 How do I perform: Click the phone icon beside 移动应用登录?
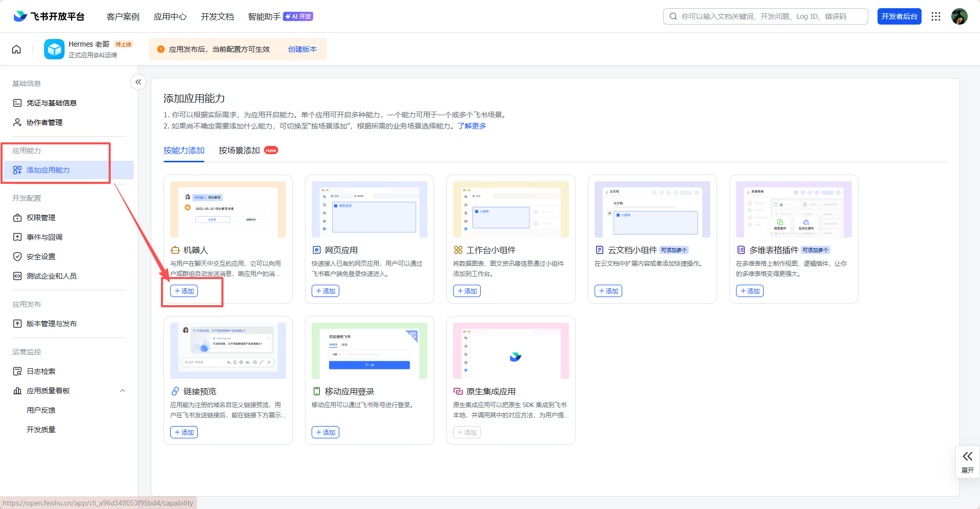coord(317,391)
